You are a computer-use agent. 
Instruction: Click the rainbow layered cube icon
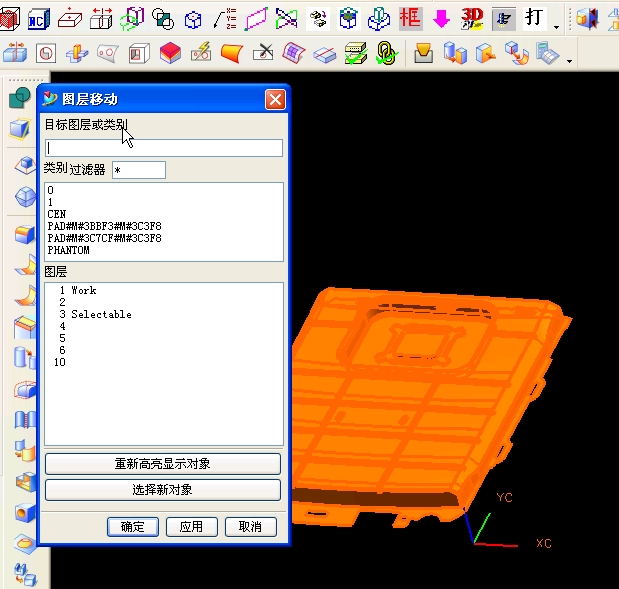point(171,53)
